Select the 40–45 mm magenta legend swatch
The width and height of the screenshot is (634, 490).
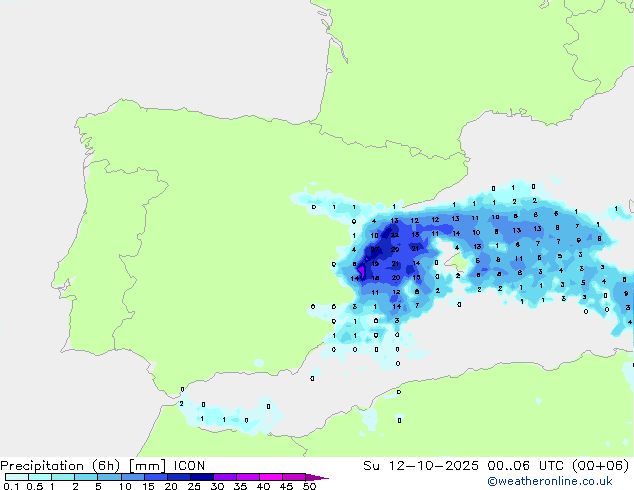pyautogui.click(x=271, y=477)
